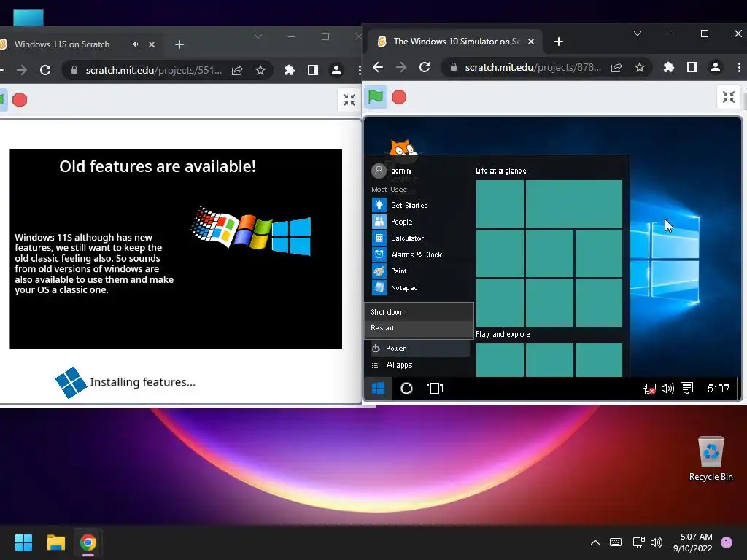Go back in the right Chrome window
The width and height of the screenshot is (747, 560).
(x=378, y=67)
